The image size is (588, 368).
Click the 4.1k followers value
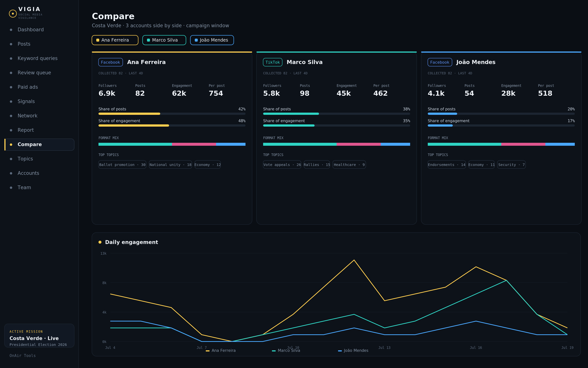point(436,93)
